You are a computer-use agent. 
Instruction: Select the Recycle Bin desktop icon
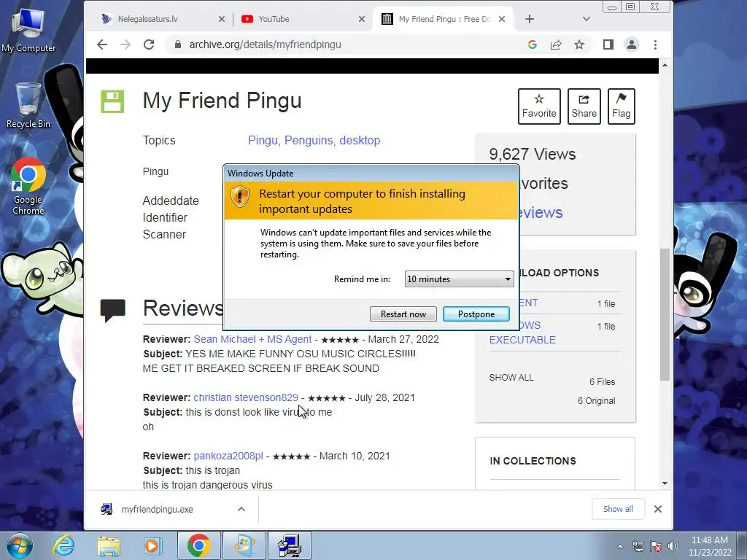click(x=28, y=106)
